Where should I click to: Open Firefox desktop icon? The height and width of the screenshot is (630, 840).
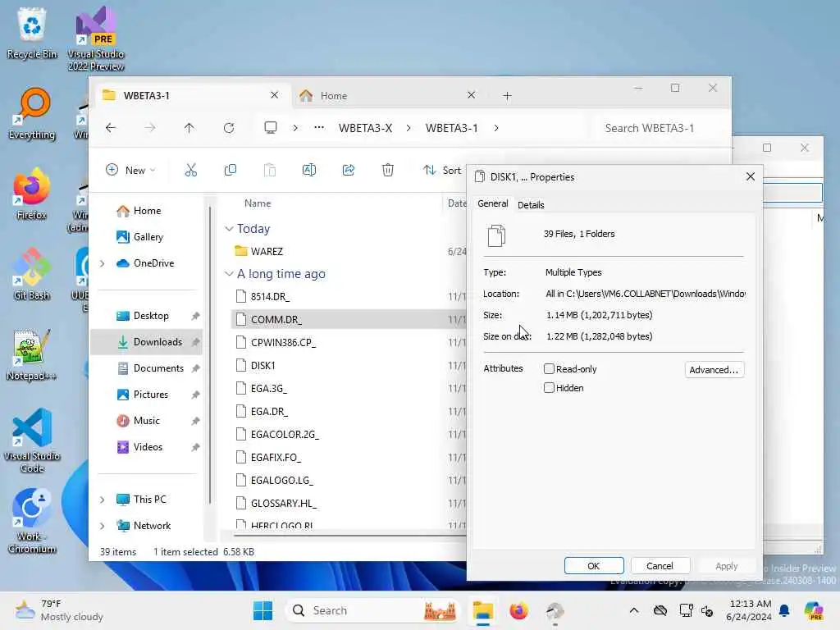pos(32,194)
